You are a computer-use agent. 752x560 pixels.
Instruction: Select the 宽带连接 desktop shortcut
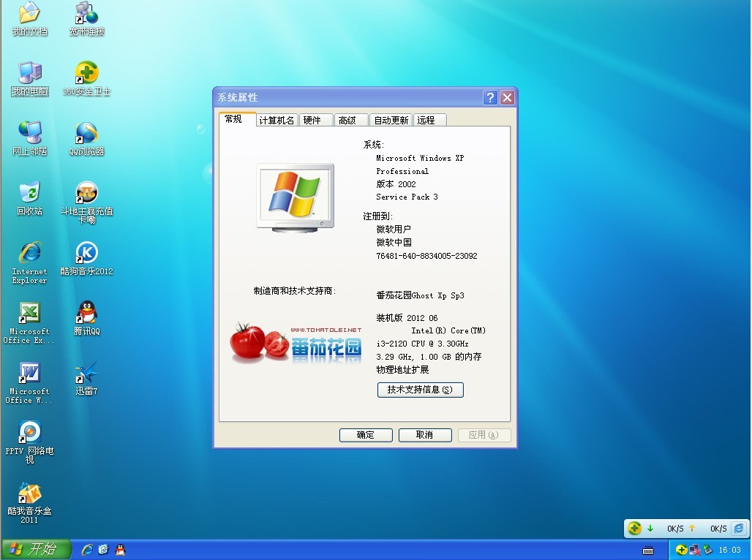[87, 13]
